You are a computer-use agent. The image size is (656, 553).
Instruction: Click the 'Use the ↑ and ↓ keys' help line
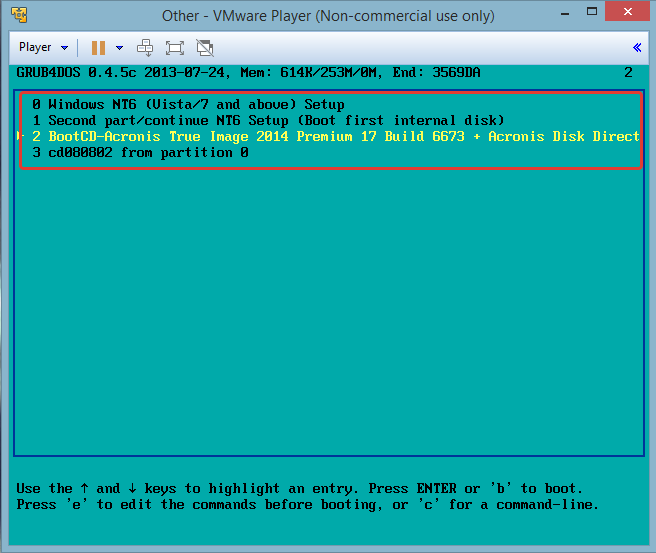pyautogui.click(x=300, y=489)
